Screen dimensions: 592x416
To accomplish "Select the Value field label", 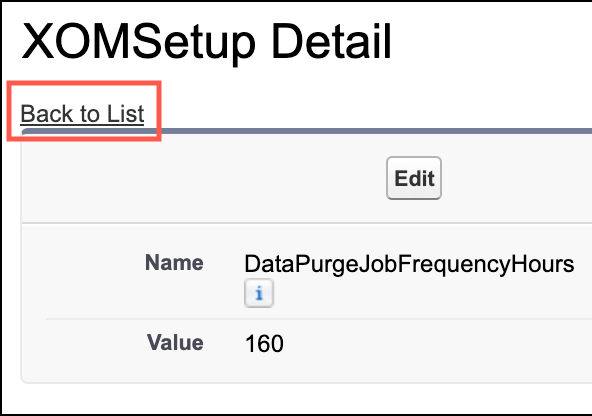I will tap(175, 343).
